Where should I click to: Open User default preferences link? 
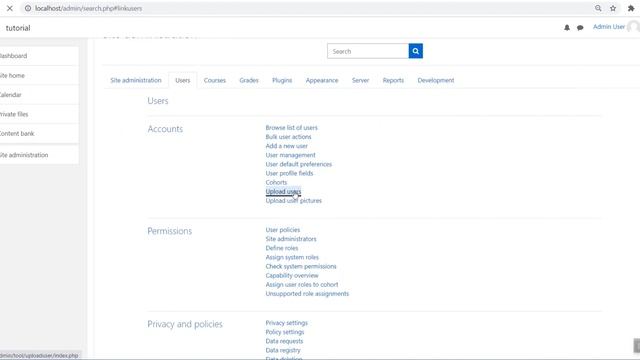coord(298,164)
